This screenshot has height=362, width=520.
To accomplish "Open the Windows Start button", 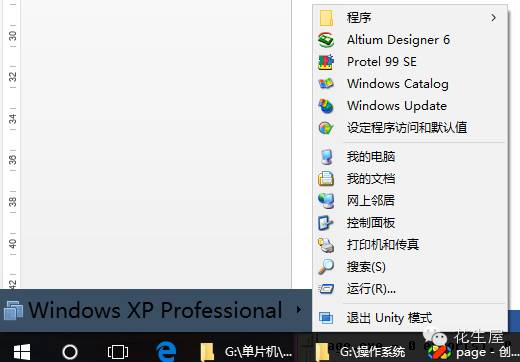I will pos(22,352).
